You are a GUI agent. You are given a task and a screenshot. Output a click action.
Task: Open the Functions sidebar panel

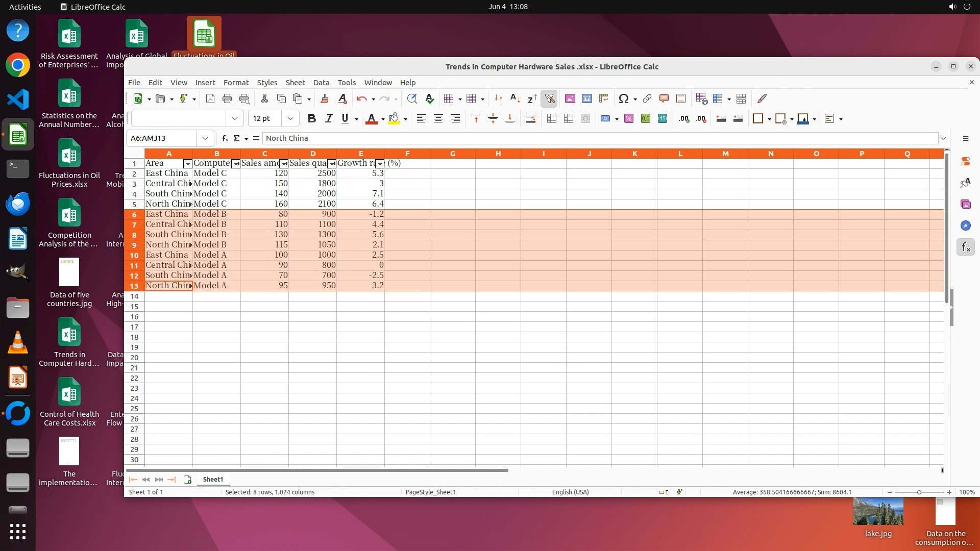965,247
